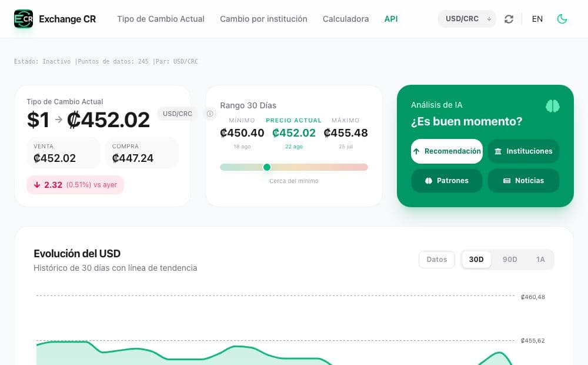Open the USD/CRC currency pair dropdown
The width and height of the screenshot is (588, 365).
point(467,19)
